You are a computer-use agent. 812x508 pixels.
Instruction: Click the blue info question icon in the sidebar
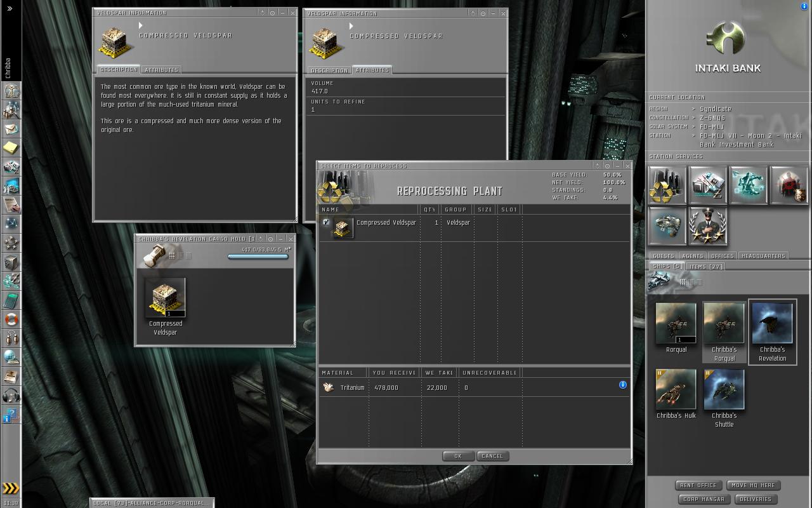pyautogui.click(x=11, y=415)
